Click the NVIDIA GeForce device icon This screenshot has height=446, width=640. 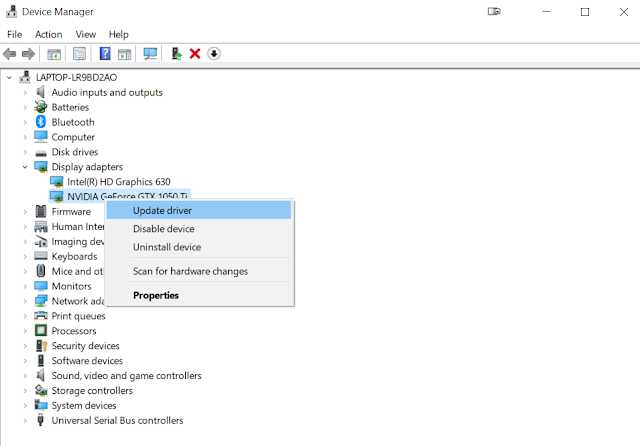pyautogui.click(x=56, y=197)
